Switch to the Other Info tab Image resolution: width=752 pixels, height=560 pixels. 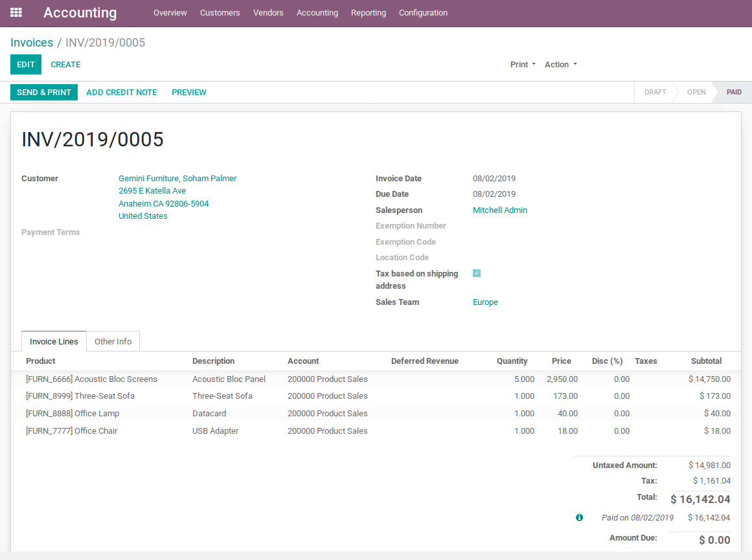[113, 341]
